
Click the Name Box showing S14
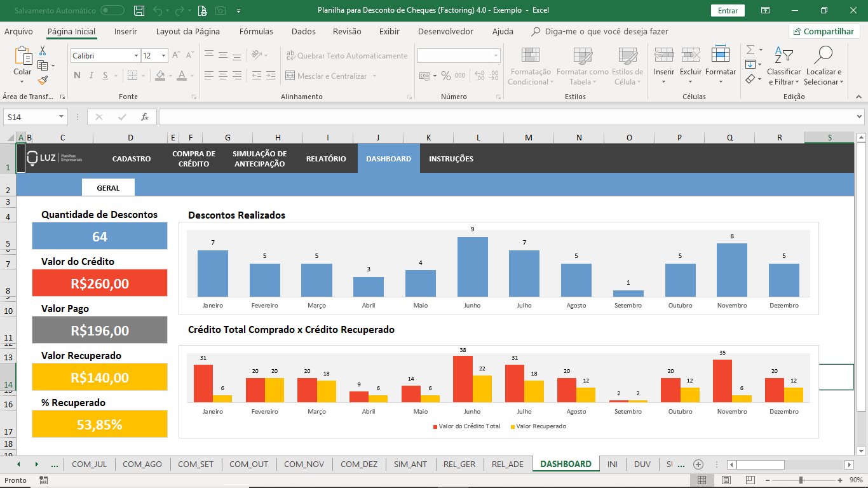[35, 117]
